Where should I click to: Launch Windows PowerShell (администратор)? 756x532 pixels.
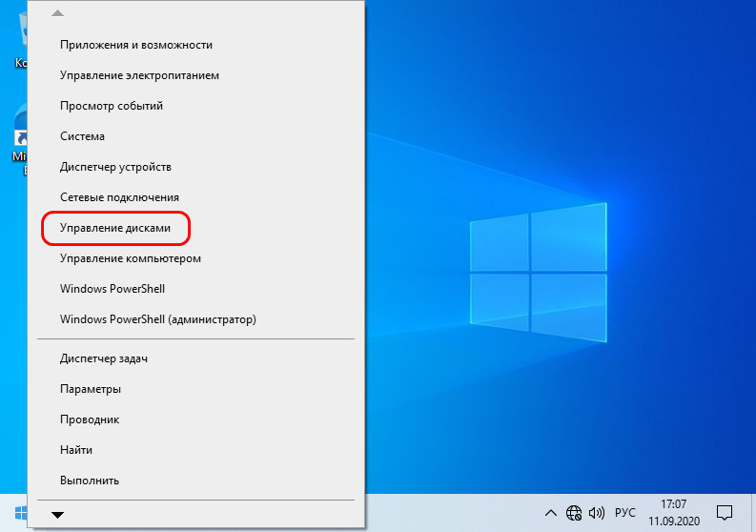pyautogui.click(x=195, y=319)
